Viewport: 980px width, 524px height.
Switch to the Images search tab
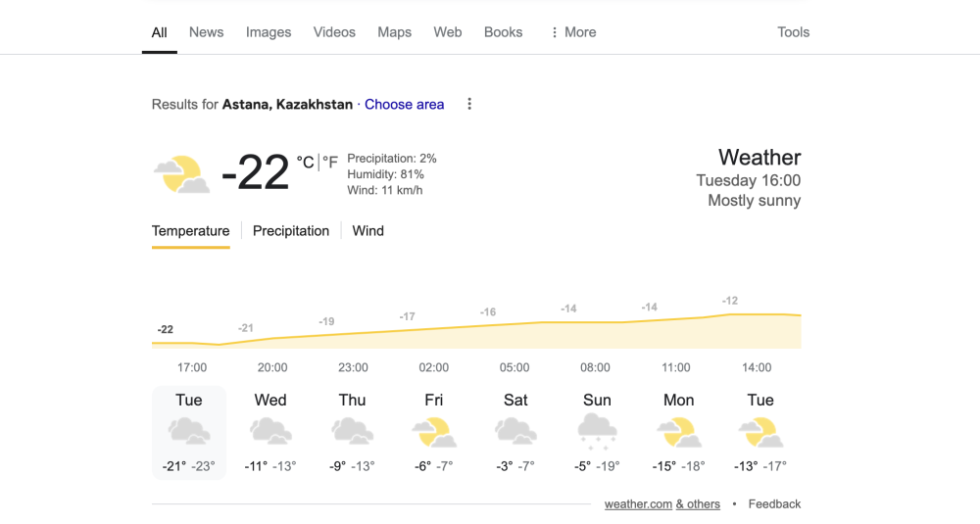click(269, 32)
